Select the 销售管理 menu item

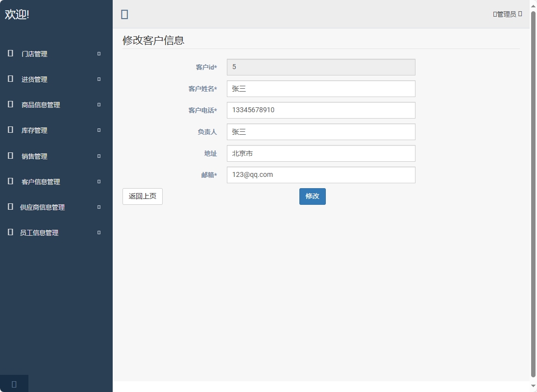pyautogui.click(x=34, y=156)
